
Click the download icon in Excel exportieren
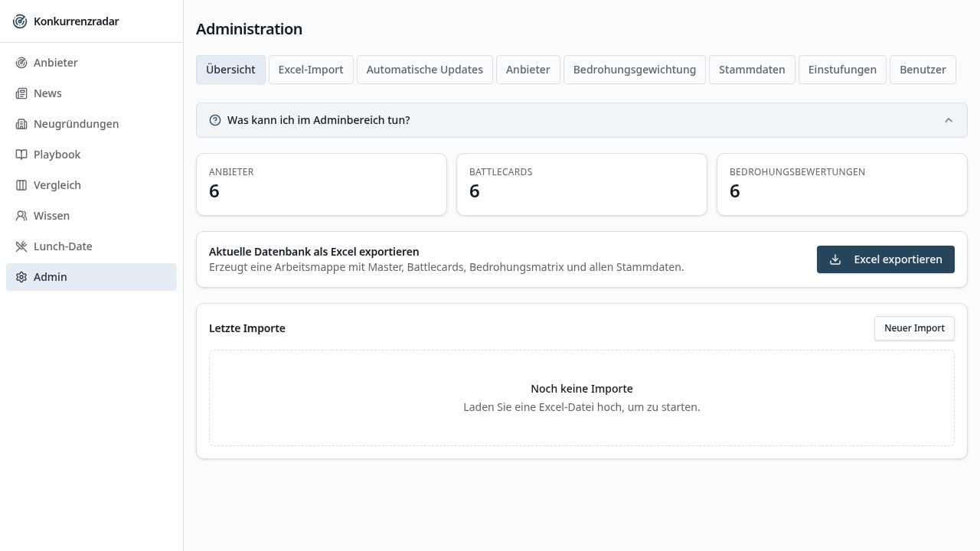click(835, 259)
